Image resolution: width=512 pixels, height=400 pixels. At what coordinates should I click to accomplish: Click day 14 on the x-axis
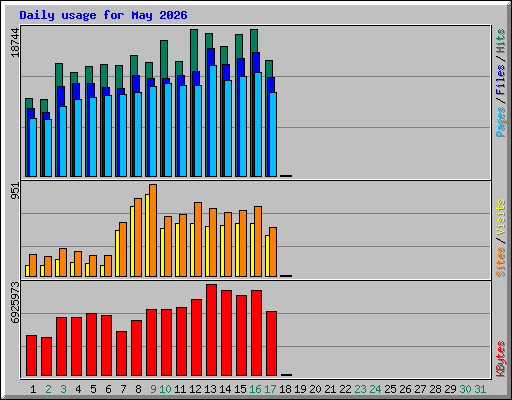pyautogui.click(x=225, y=389)
